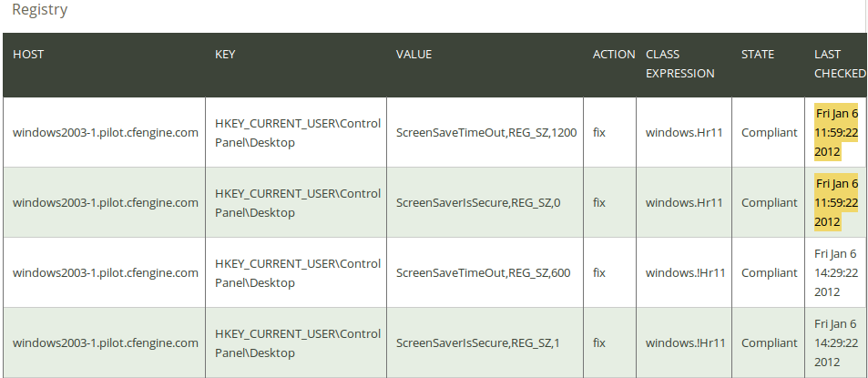Click the CLASS EXPRESSION column header
The height and width of the screenshot is (378, 868).
click(680, 64)
